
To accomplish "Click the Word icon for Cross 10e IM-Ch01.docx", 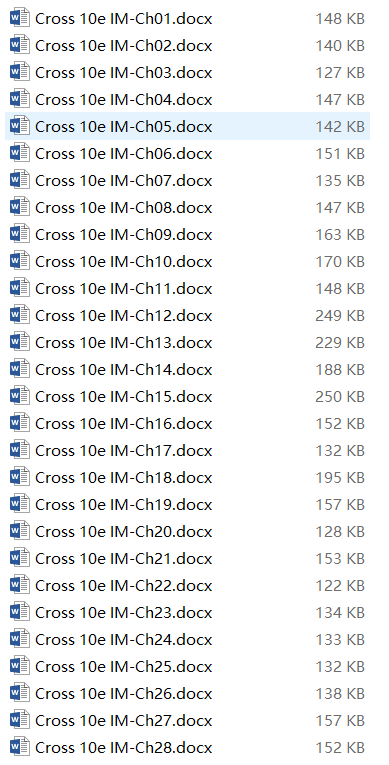I will coord(20,19).
